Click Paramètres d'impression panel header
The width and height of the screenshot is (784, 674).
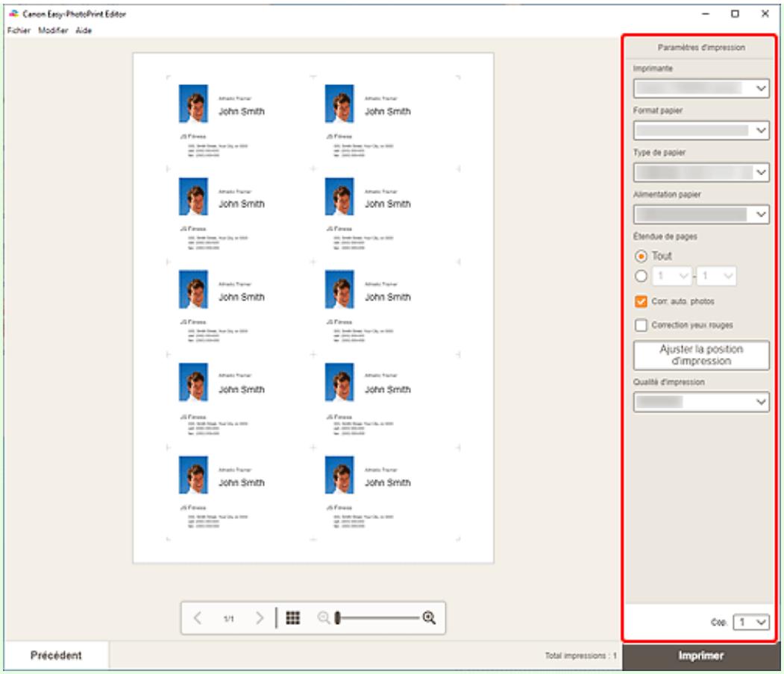coord(701,48)
